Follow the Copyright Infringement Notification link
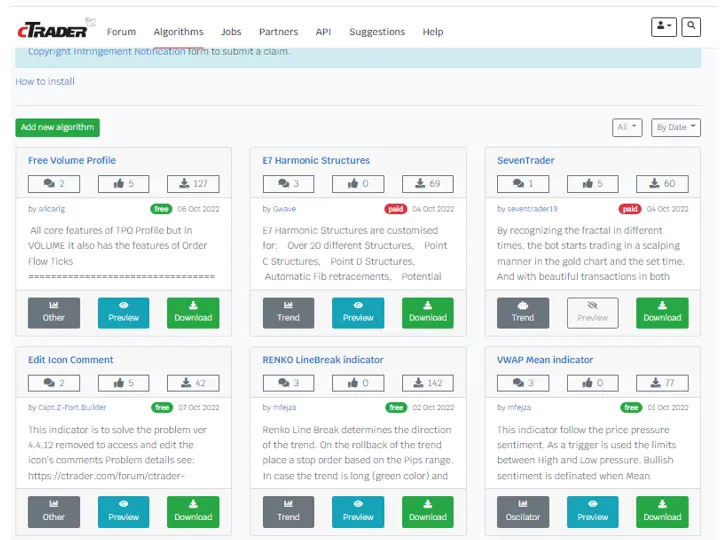This screenshot has width=720, height=540. (107, 51)
